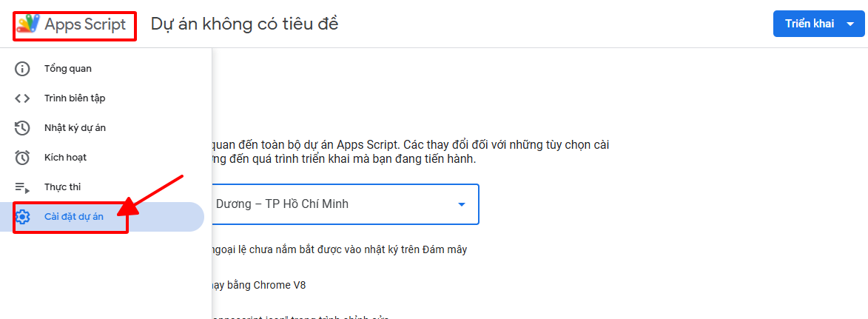Click the gear icon for Cài đặt dự án

22,217
